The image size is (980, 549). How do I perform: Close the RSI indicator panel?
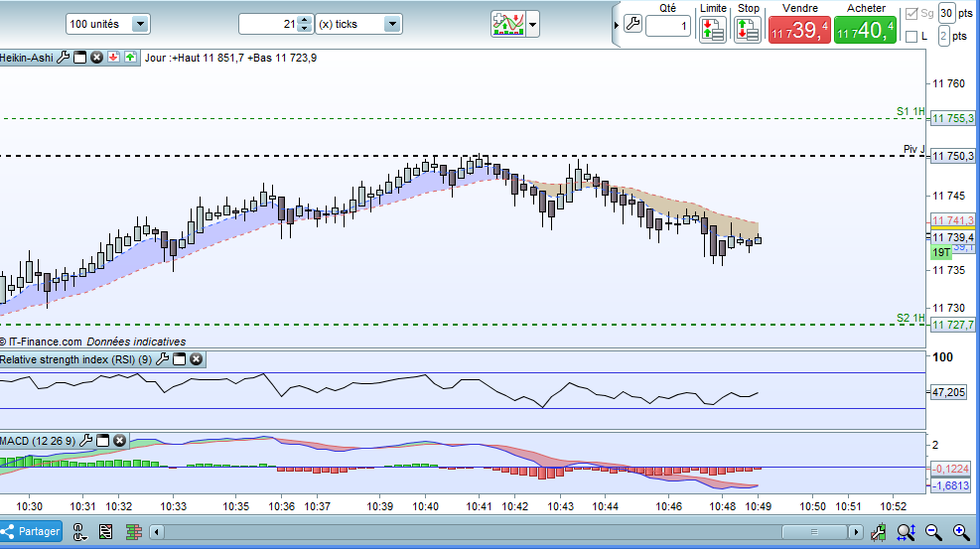click(x=197, y=359)
